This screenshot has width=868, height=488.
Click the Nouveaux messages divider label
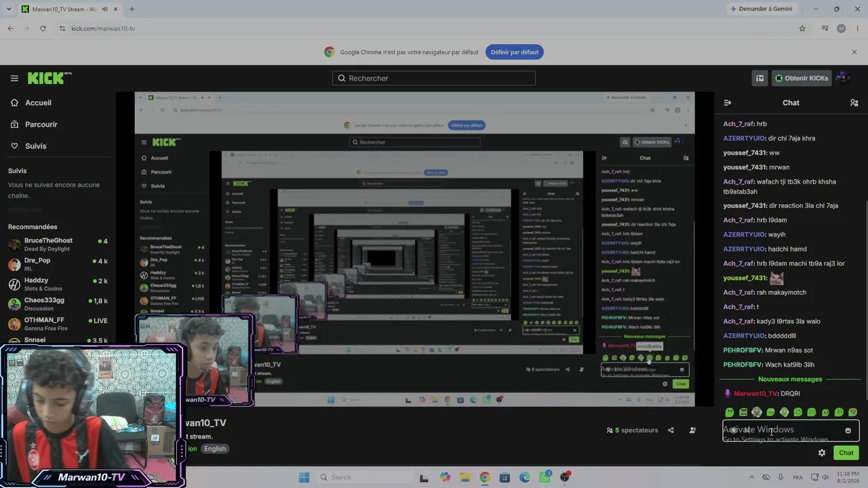click(790, 380)
